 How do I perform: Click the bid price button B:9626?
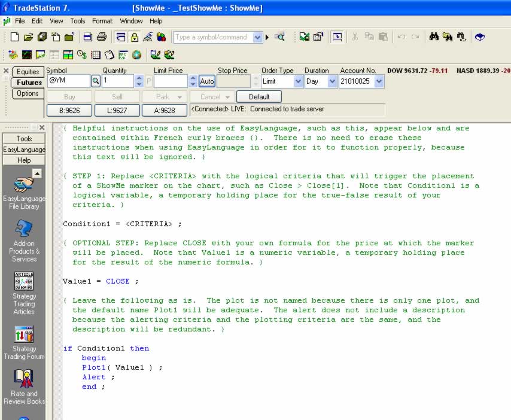pyautogui.click(x=69, y=111)
